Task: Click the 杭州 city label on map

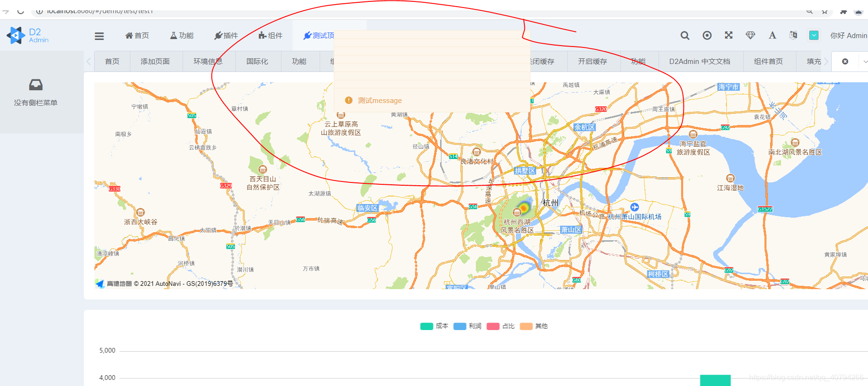Action: pyautogui.click(x=550, y=203)
